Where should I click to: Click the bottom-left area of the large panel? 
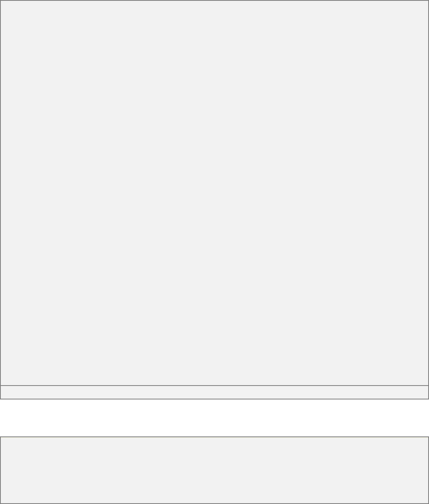tap(12, 374)
